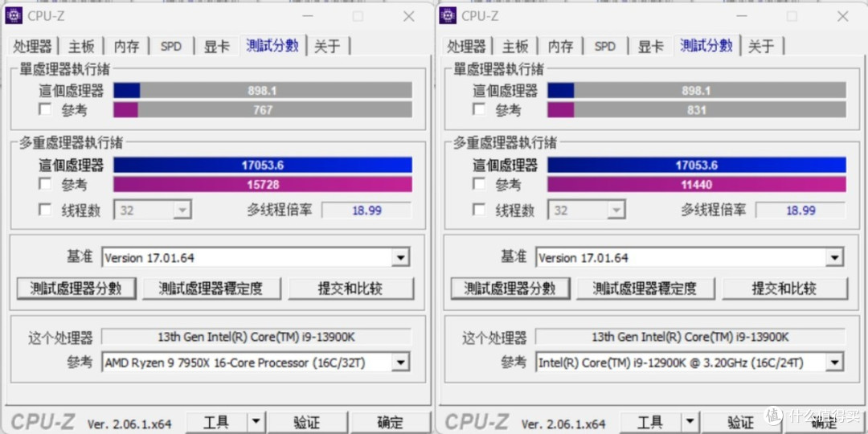
Task: Click the CPU-Z app icon in left window title bar
Action: pos(14,16)
